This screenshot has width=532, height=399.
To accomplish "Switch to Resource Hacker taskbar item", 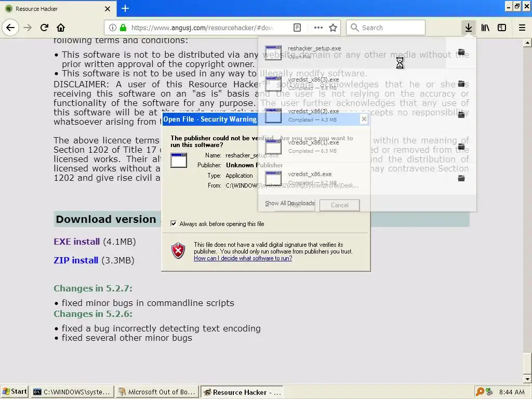I will tap(242, 392).
